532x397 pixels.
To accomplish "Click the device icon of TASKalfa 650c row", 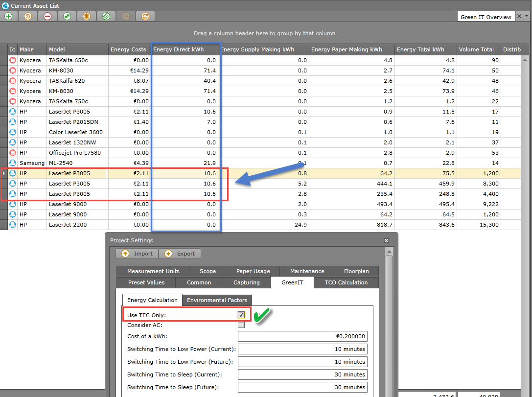I will [x=13, y=60].
